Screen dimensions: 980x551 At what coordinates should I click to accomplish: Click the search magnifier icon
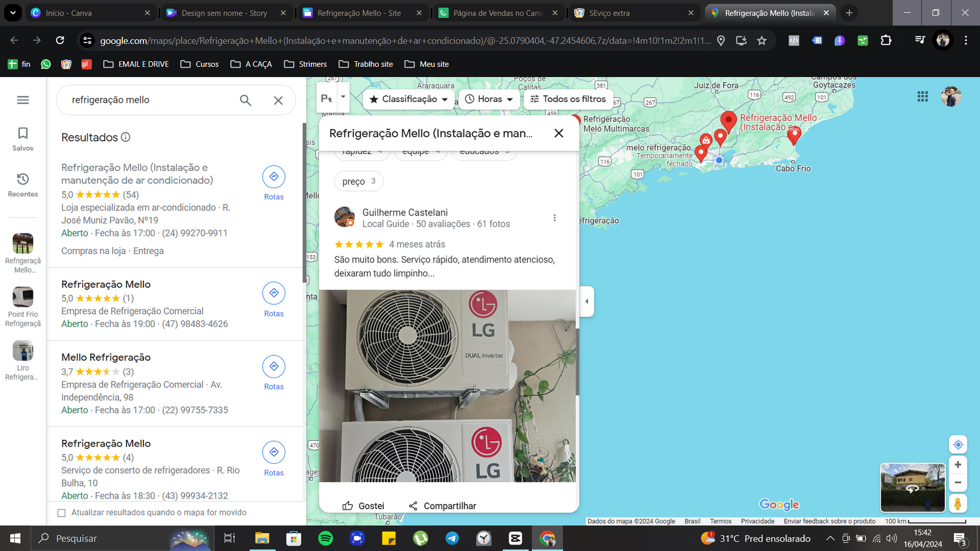(245, 100)
